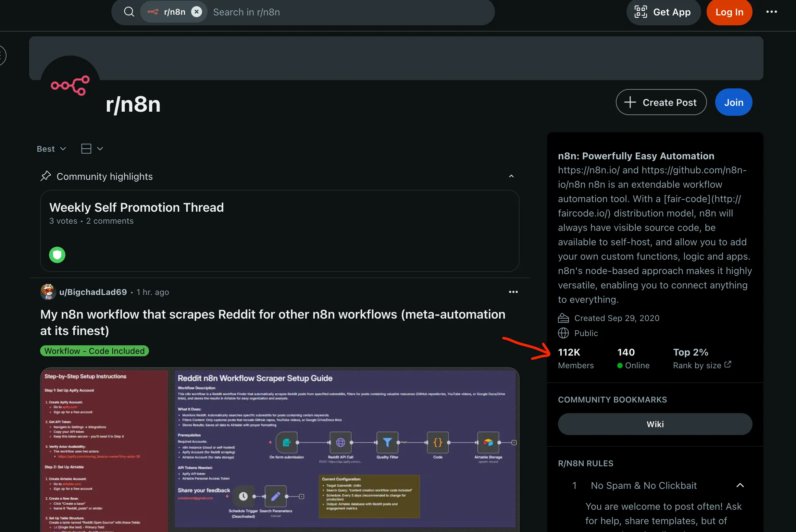Screen dimensions: 796x532
Task: Click the Get App QR code icon
Action: (x=640, y=12)
